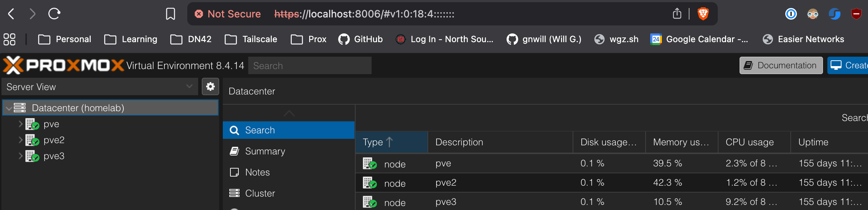868x210 pixels.
Task: Collapse menu using the up chevron
Action: pyautogui.click(x=289, y=113)
